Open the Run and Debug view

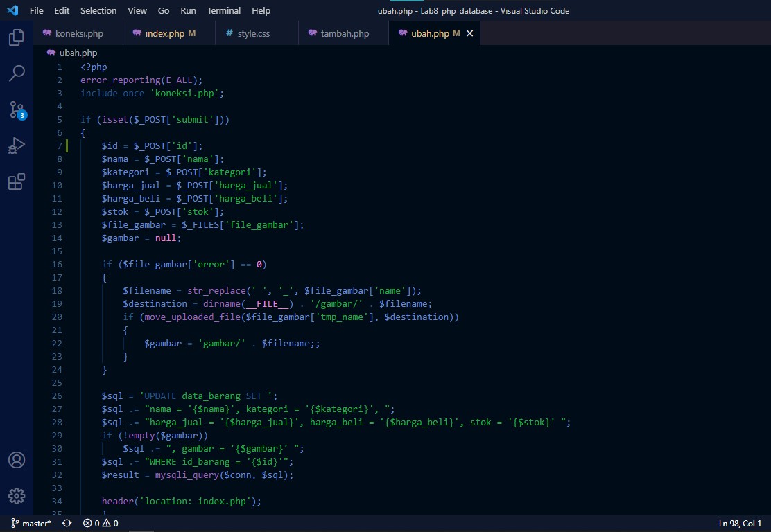coord(16,145)
